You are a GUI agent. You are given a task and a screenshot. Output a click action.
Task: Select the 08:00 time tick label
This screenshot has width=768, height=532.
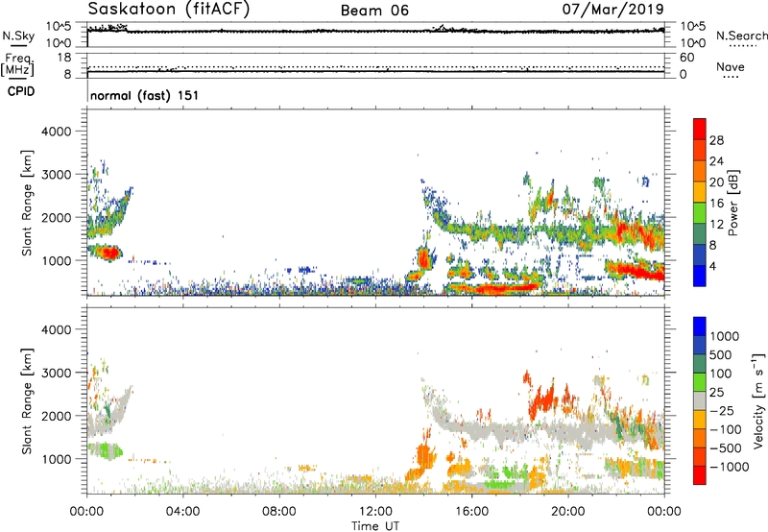pos(279,512)
